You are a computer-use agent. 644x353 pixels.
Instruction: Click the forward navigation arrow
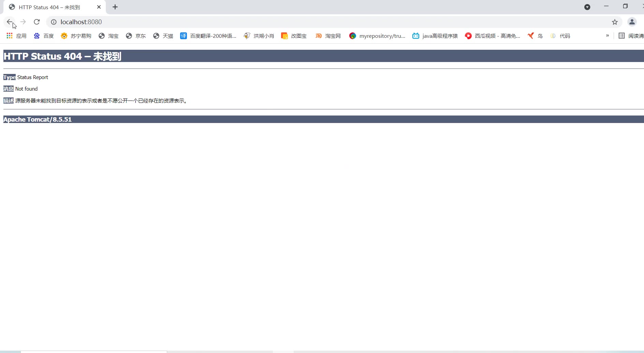23,22
